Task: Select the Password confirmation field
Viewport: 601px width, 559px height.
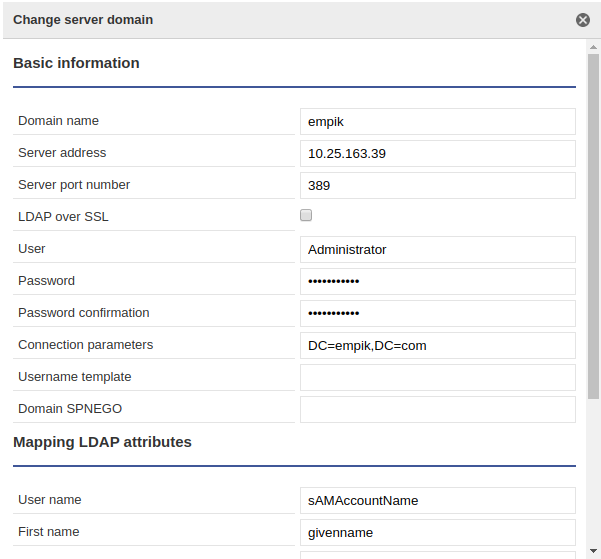Action: (438, 314)
